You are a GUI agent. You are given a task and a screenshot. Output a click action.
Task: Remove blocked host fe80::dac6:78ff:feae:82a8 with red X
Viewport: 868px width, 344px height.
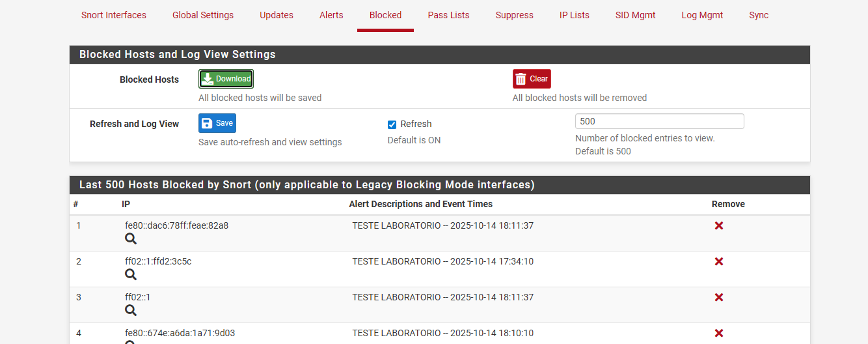pos(719,225)
